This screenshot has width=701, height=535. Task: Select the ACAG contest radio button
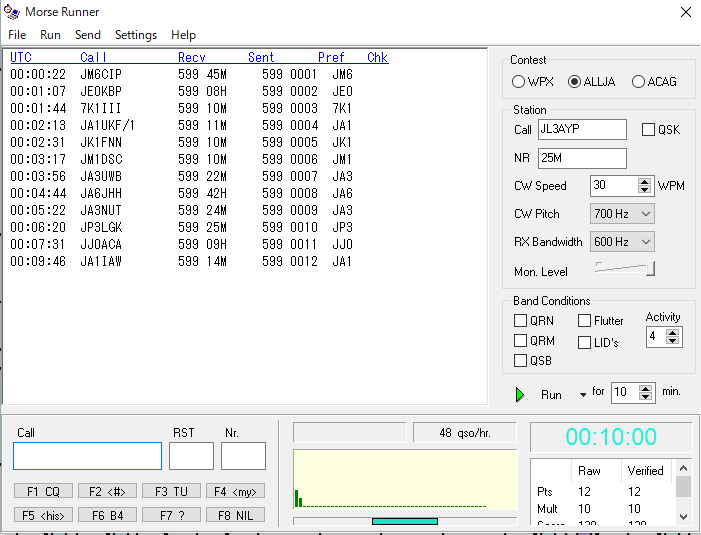(638, 82)
